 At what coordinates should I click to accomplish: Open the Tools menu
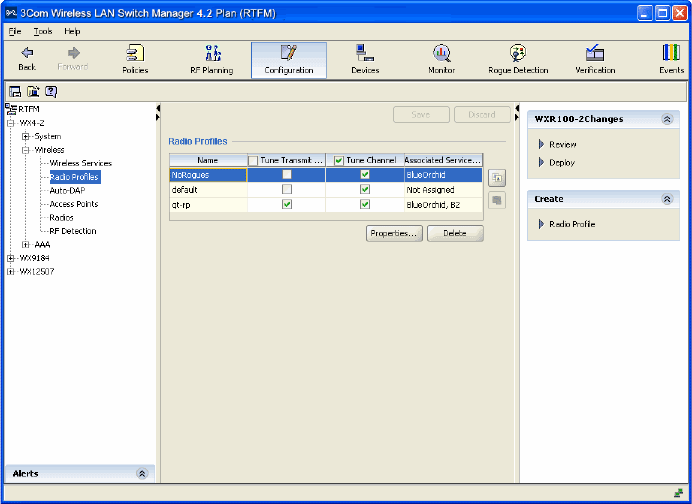[43, 32]
